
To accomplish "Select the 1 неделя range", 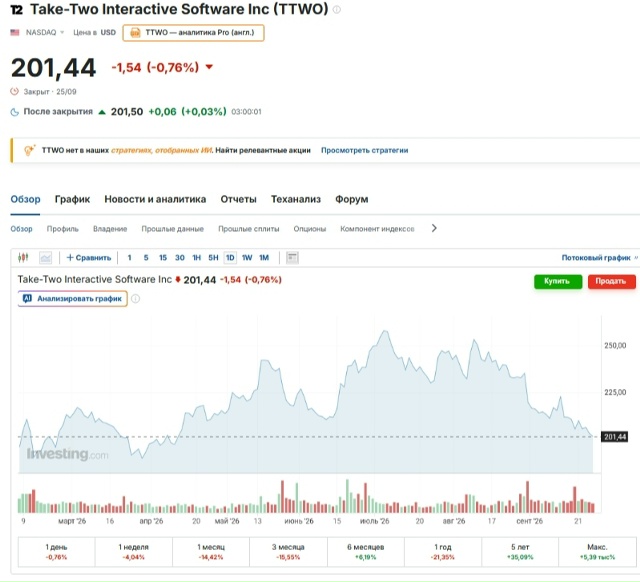I will point(133,552).
